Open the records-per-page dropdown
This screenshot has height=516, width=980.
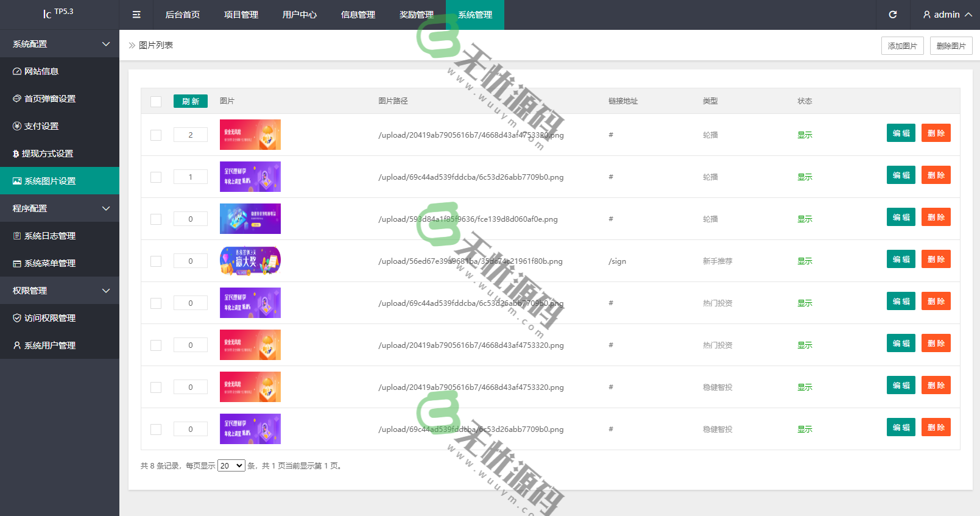click(x=231, y=465)
